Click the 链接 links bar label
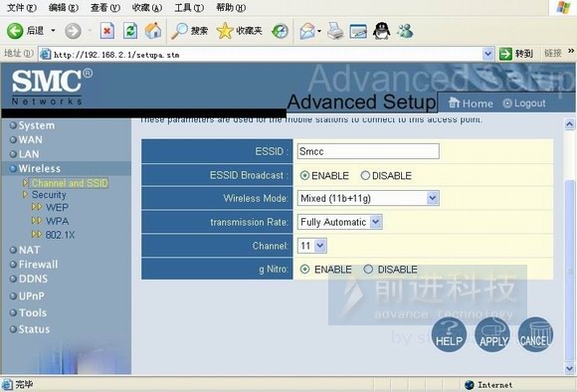 (x=553, y=54)
